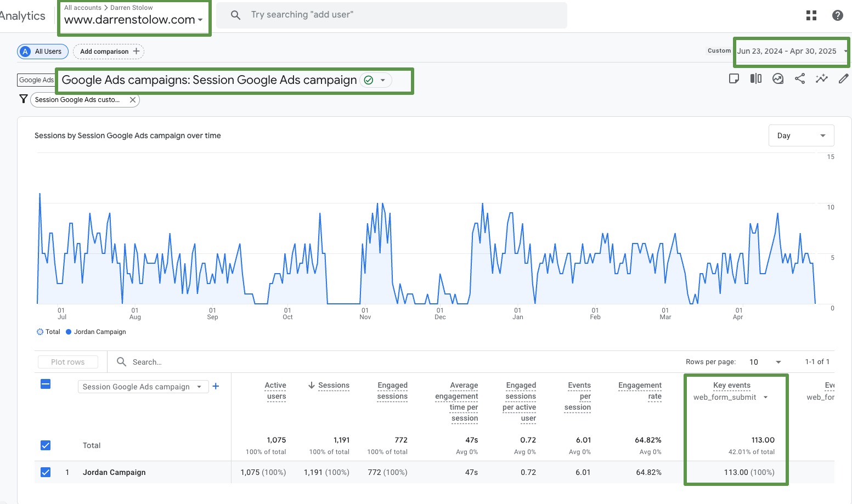Click the Average engagement time per session header

tap(456, 402)
